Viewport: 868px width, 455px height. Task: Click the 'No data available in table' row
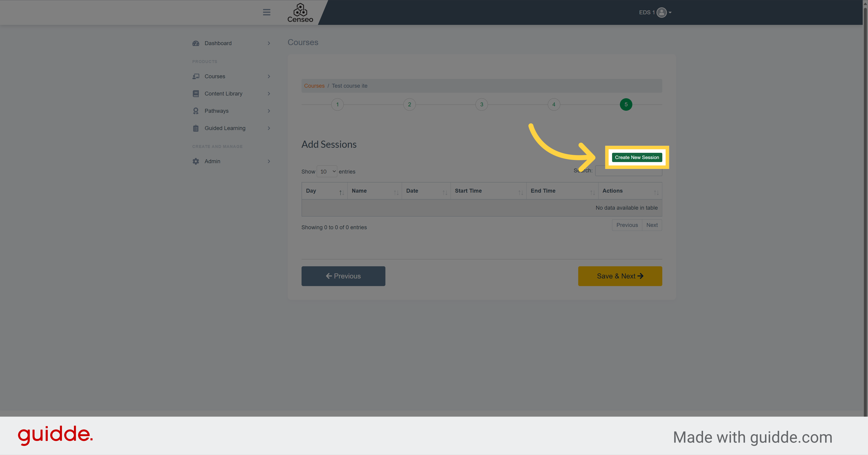tap(482, 208)
